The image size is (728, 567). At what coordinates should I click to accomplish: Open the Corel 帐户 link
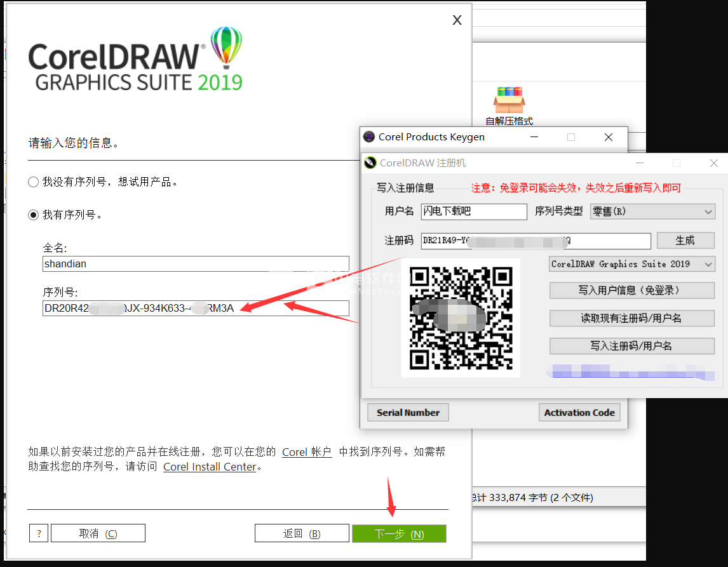click(x=307, y=452)
